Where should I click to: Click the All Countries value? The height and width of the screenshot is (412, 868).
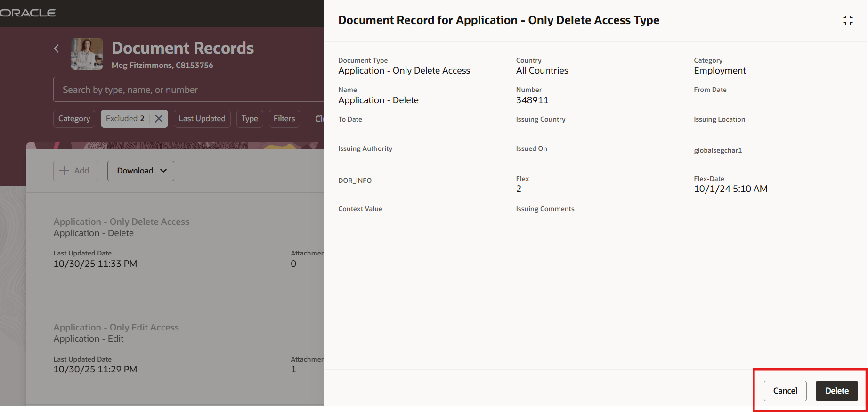tap(542, 70)
